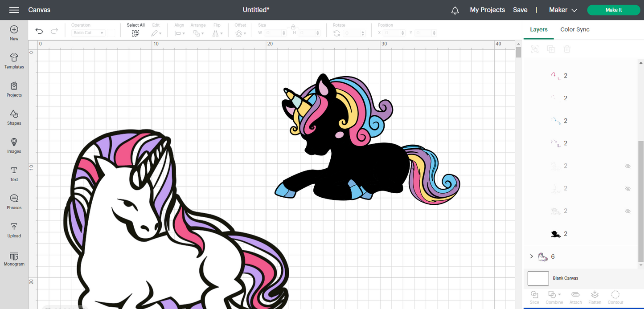Show the first hidden layer
Image resolution: width=644 pixels, height=309 pixels.
click(x=628, y=166)
